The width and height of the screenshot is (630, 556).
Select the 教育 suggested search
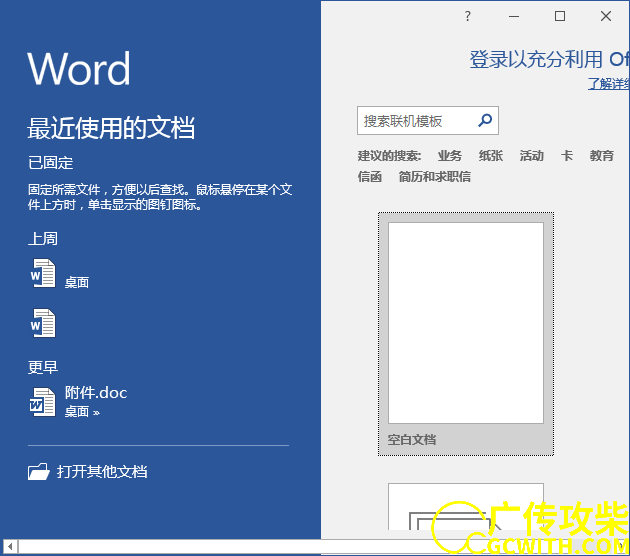(x=601, y=155)
